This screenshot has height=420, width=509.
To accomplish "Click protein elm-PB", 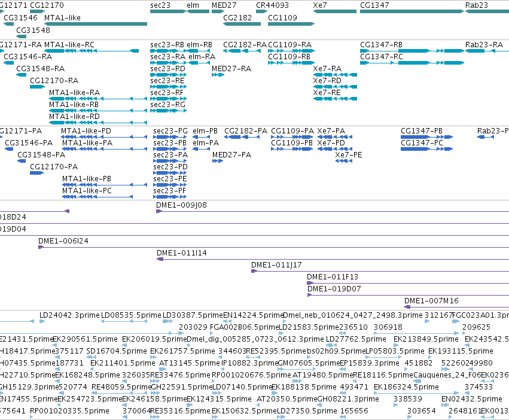I will coord(201,137).
